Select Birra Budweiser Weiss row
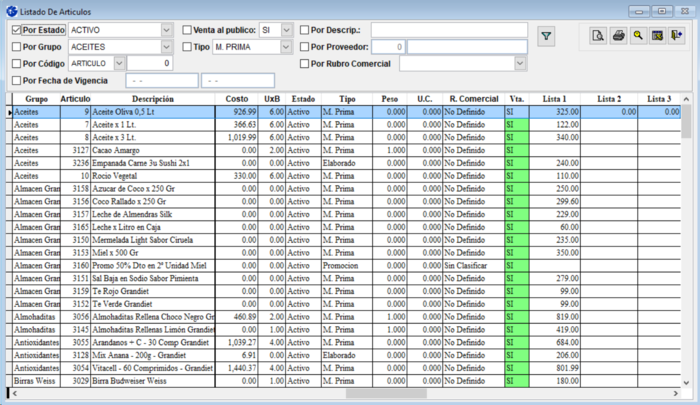700x405 pixels. (x=344, y=381)
